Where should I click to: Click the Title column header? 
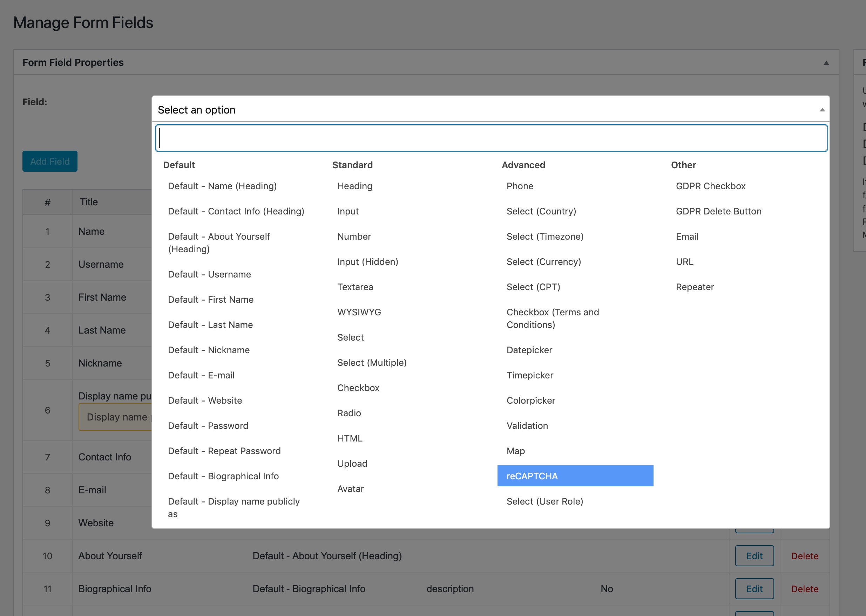tap(89, 202)
